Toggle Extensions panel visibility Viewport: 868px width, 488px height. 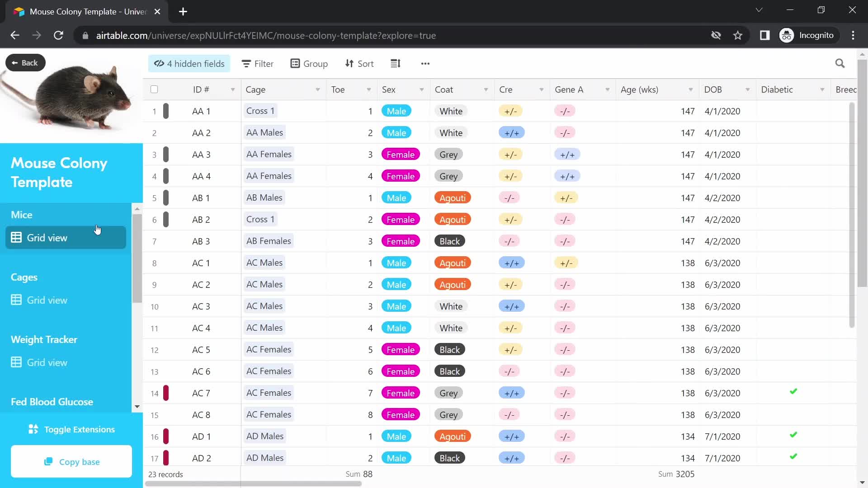(71, 429)
